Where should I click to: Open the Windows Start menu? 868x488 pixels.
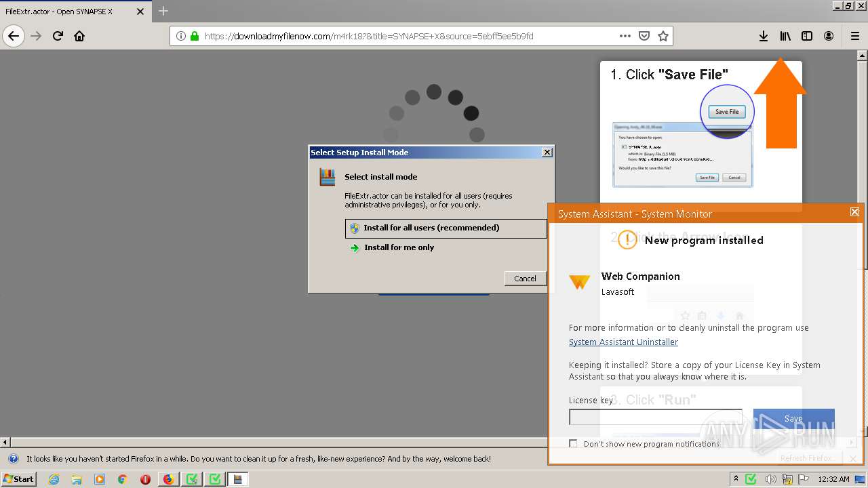19,479
